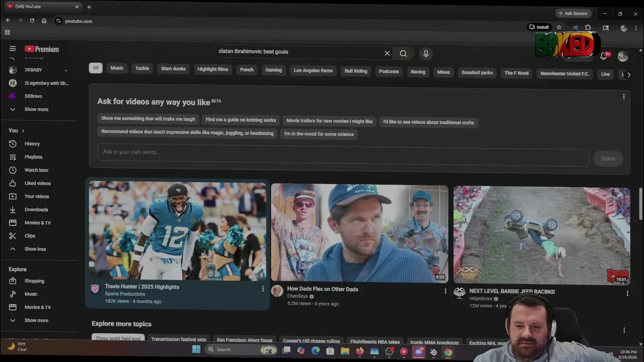
Task: Select the Podcasts filter chip
Action: (389, 71)
